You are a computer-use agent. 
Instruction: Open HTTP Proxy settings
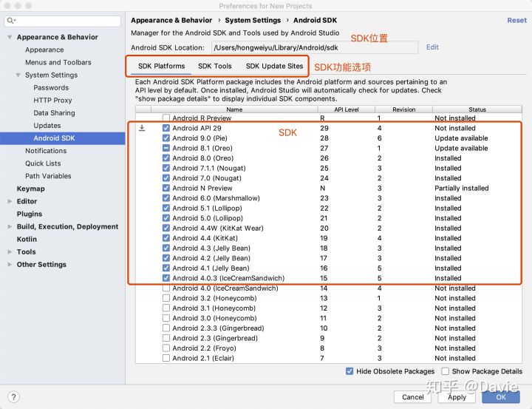click(52, 100)
